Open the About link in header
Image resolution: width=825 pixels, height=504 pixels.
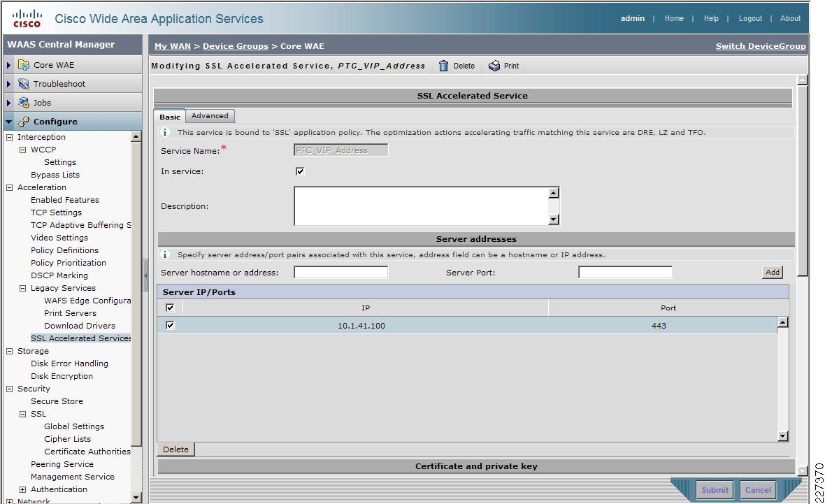(x=790, y=18)
